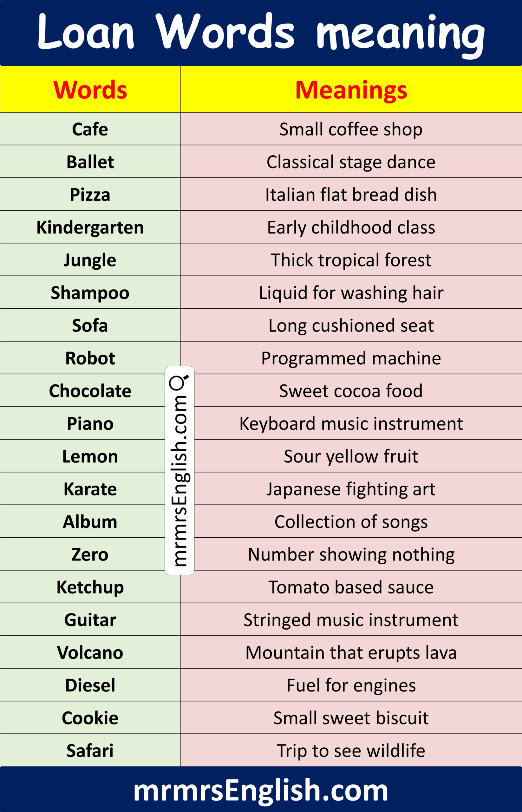Select the "Ketchup" word cell
The height and width of the screenshot is (812, 522).
[90, 587]
